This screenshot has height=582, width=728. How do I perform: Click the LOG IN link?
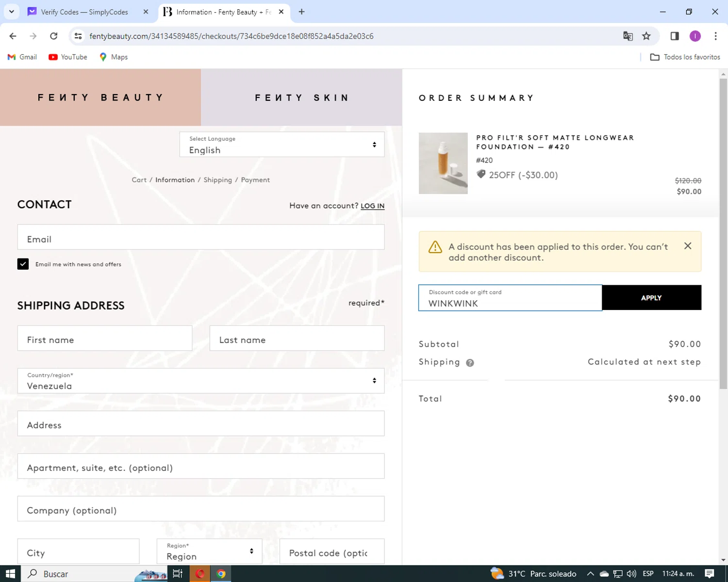pyautogui.click(x=372, y=206)
